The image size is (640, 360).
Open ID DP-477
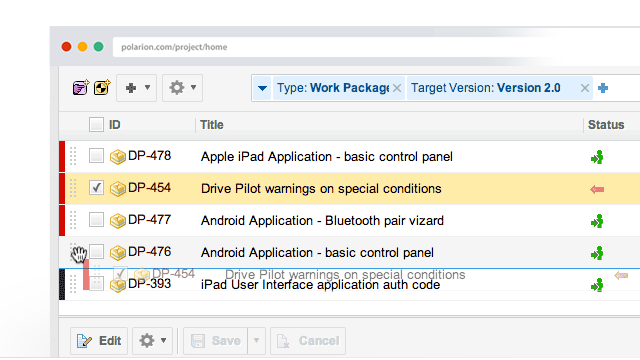click(x=149, y=220)
